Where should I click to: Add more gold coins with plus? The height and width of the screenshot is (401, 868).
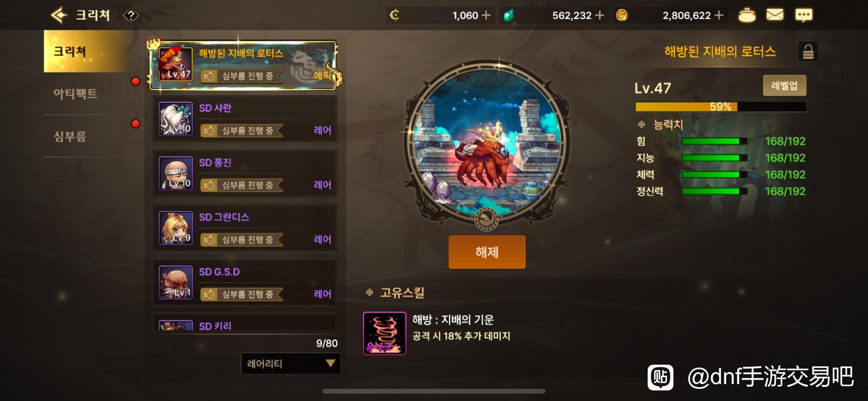[719, 15]
